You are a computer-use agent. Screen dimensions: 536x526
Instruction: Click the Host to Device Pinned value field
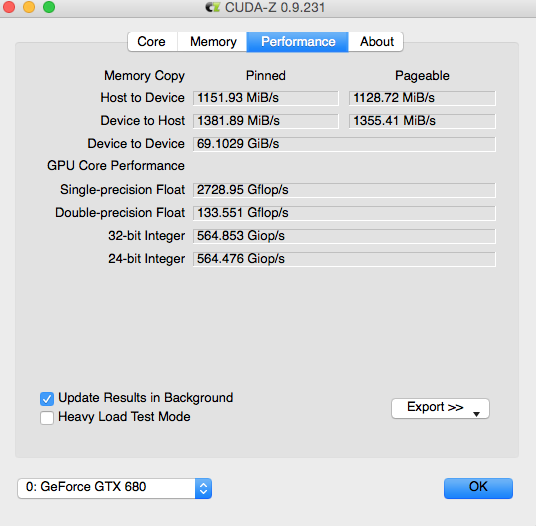[x=266, y=98]
